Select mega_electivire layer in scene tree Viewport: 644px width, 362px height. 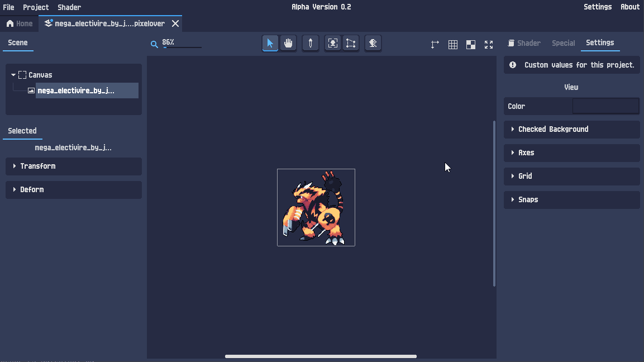(x=87, y=90)
